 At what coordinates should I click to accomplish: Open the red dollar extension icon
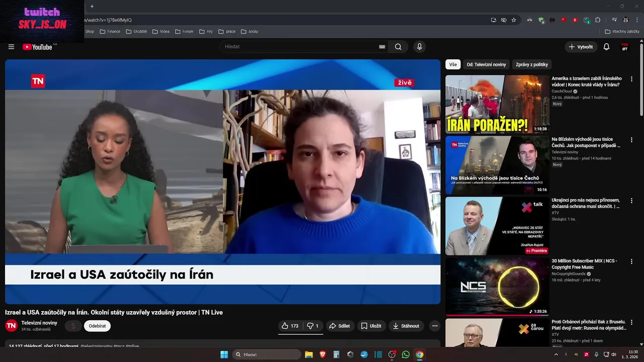575,20
